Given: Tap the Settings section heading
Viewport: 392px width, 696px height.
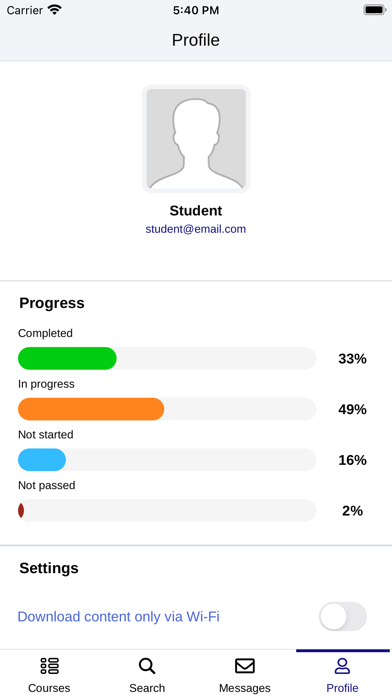Looking at the screenshot, I should tap(49, 568).
